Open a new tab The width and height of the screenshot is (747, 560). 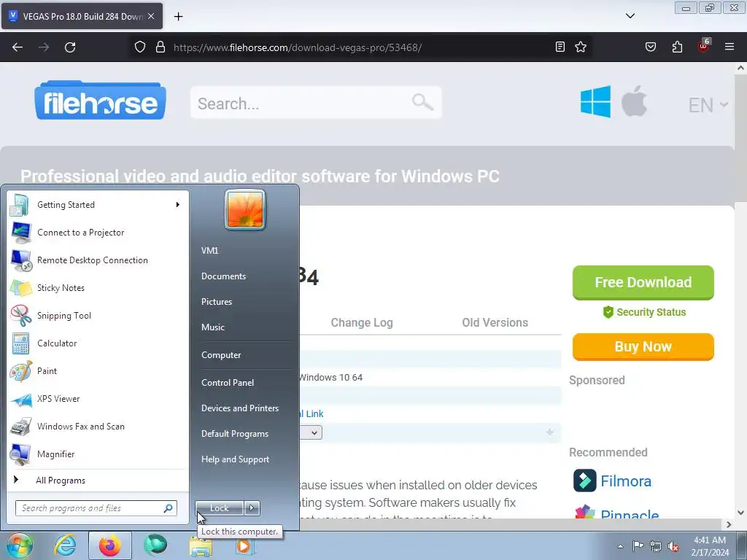pos(179,17)
